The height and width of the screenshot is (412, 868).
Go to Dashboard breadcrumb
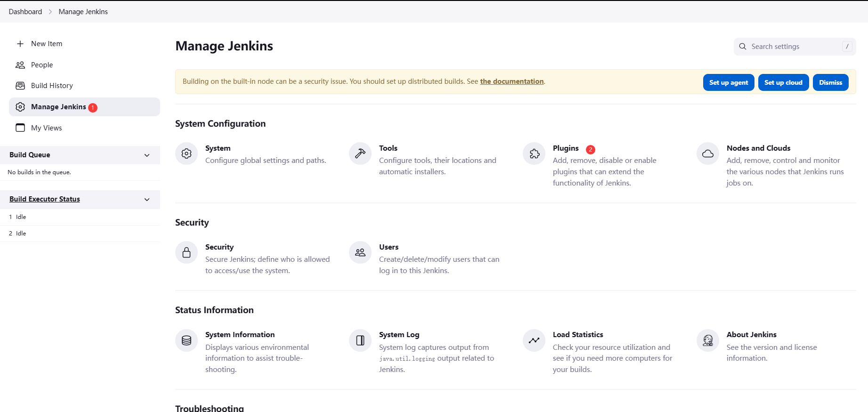25,12
